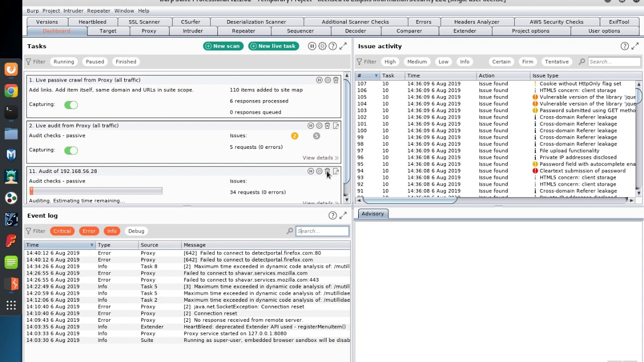Screen dimensions: 644x362
Task: Open Issue activity help icon
Action: point(624,46)
